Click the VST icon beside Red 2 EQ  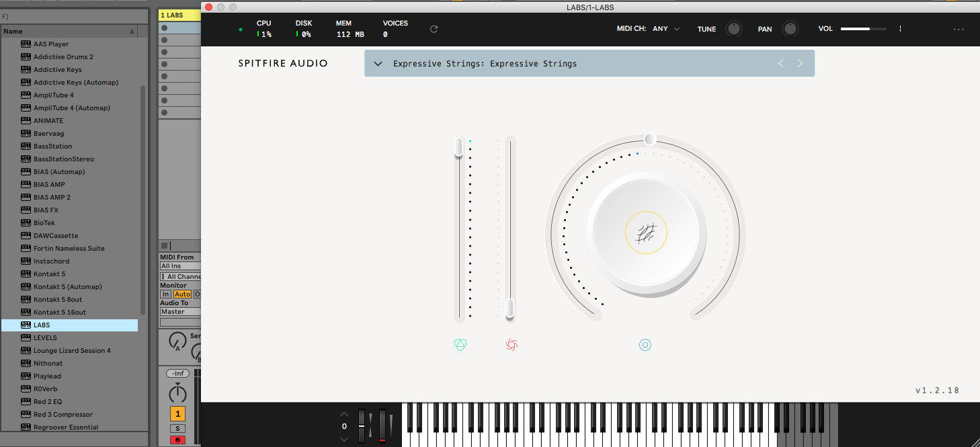click(x=26, y=401)
